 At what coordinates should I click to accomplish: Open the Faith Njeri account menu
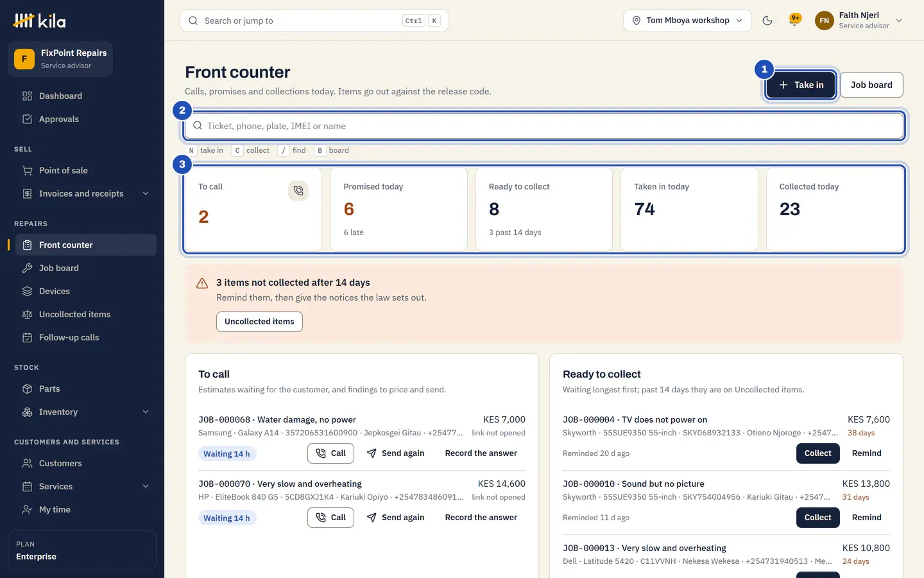(859, 21)
